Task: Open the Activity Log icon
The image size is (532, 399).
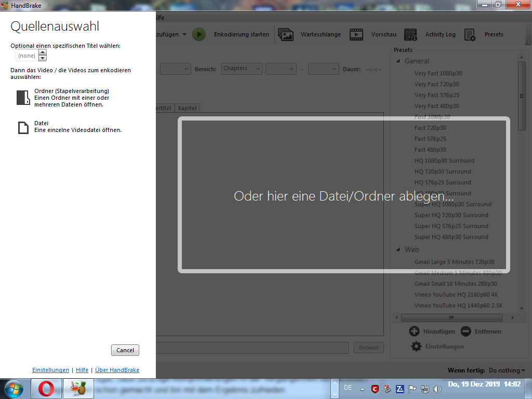Action: pyautogui.click(x=410, y=34)
